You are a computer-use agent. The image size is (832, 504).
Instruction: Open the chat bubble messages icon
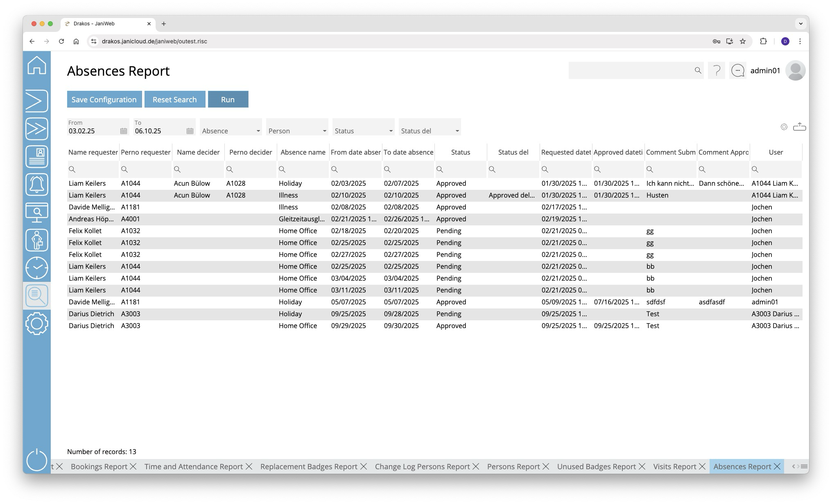(737, 71)
